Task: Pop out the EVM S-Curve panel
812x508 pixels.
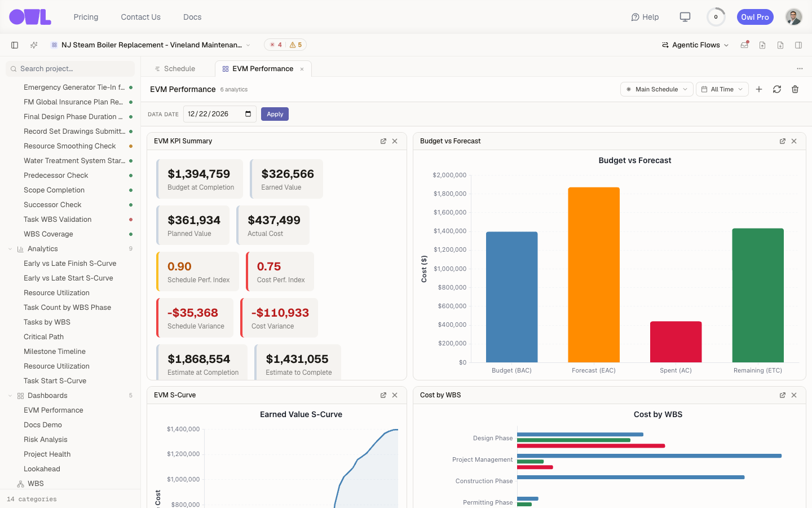Action: click(x=383, y=395)
